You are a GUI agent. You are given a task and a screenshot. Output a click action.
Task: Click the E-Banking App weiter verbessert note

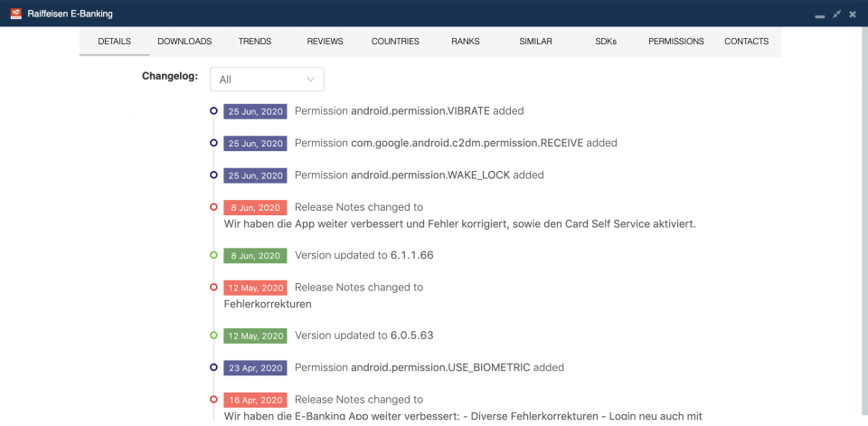[463, 415]
